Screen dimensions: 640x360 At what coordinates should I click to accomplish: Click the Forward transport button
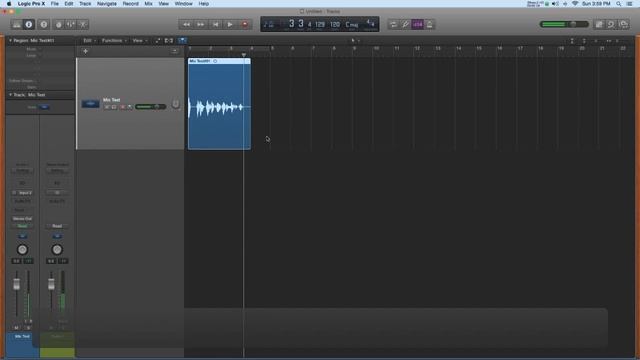click(x=201, y=24)
